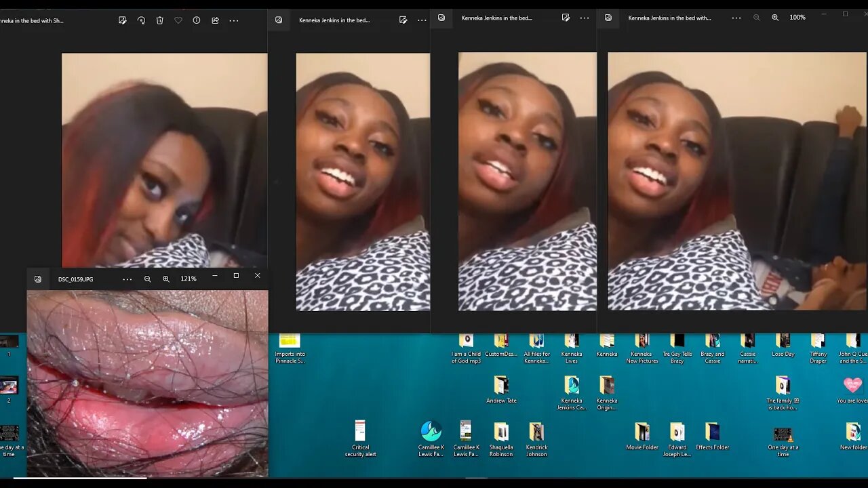Click the 121% zoom level in the DSC_0159.JPG window

click(189, 279)
